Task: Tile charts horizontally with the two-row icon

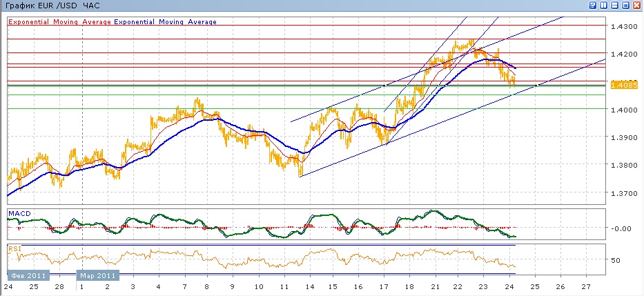Action: (615, 6)
